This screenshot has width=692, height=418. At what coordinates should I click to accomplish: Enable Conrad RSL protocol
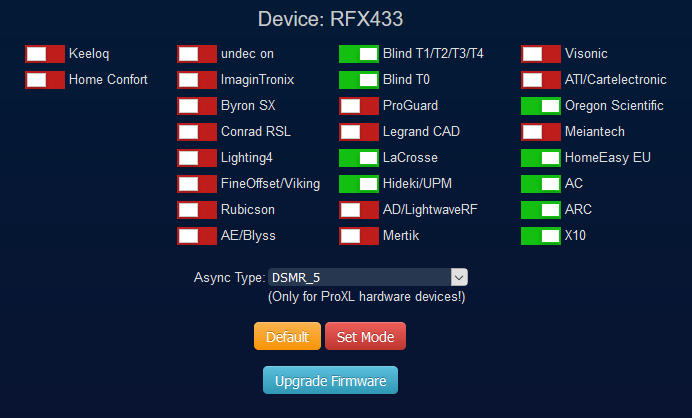[x=197, y=132]
